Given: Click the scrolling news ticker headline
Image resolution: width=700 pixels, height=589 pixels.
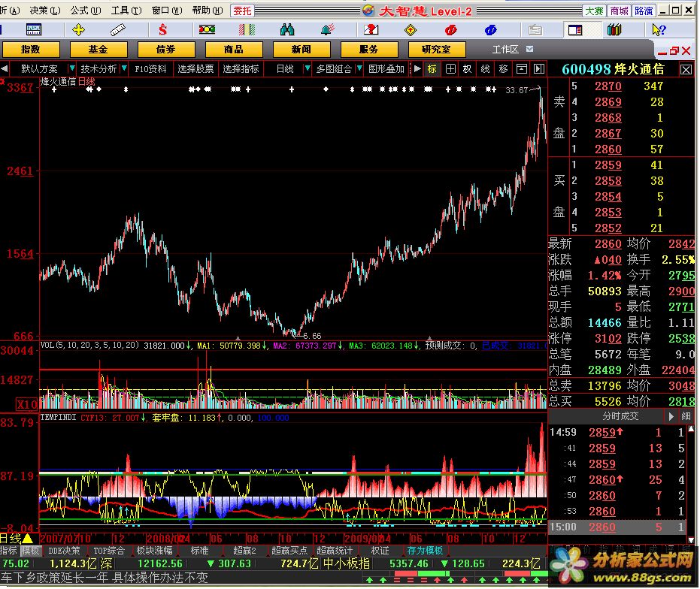Looking at the screenshot, I should [105, 578].
